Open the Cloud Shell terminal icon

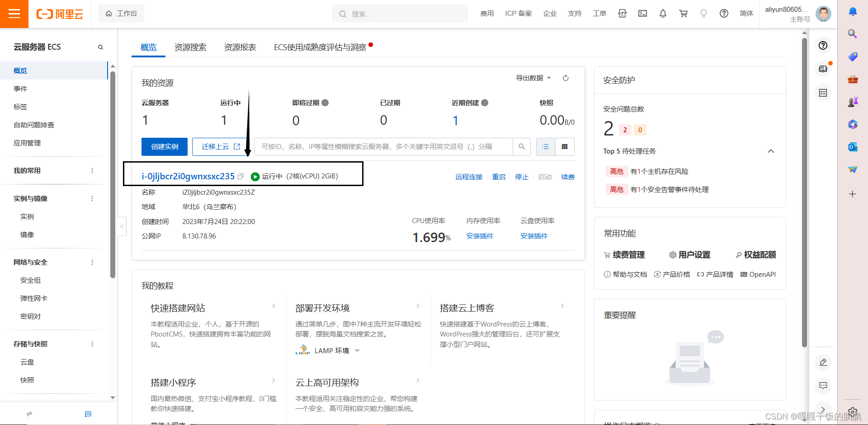642,14
